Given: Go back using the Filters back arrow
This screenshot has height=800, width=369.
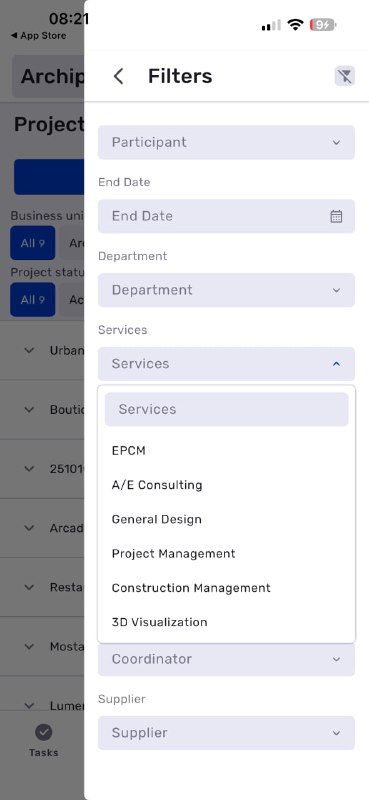Looking at the screenshot, I should click(118, 77).
